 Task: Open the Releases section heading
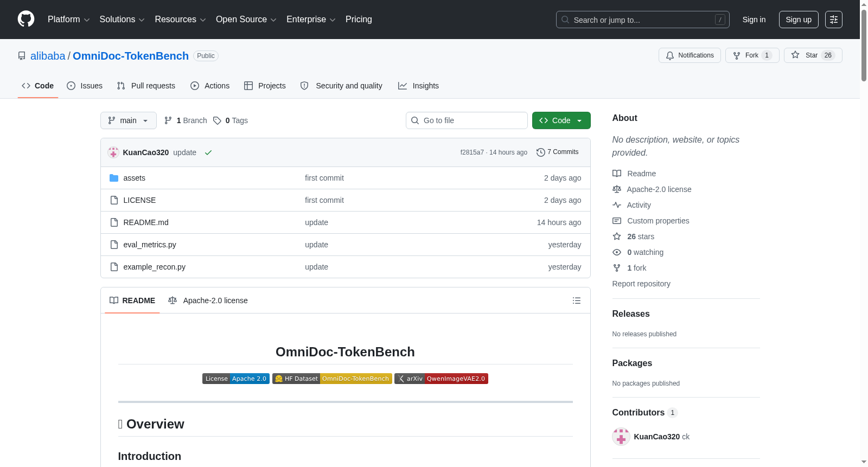631,314
